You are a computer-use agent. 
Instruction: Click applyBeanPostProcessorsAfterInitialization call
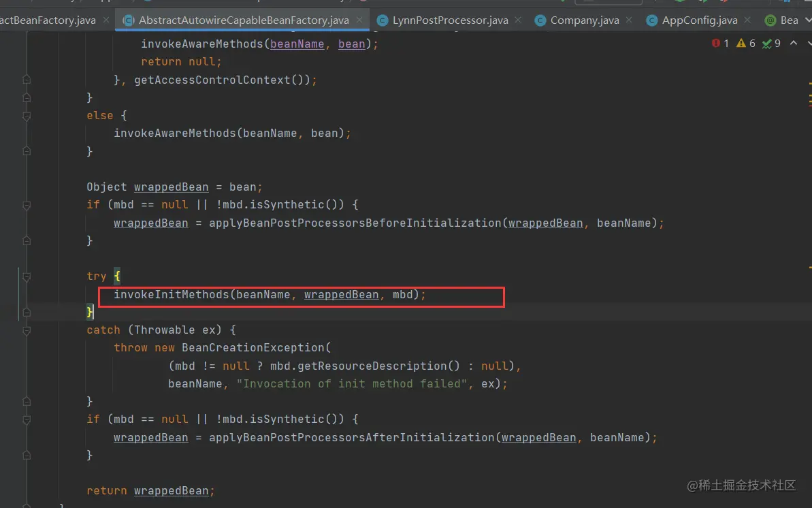pos(352,437)
